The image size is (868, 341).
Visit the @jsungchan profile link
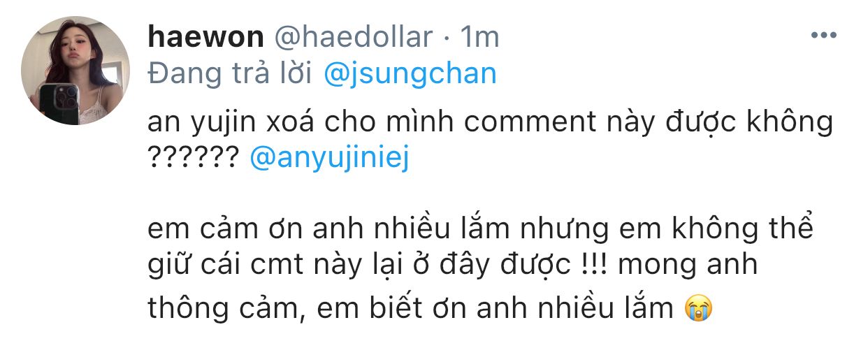point(411,73)
